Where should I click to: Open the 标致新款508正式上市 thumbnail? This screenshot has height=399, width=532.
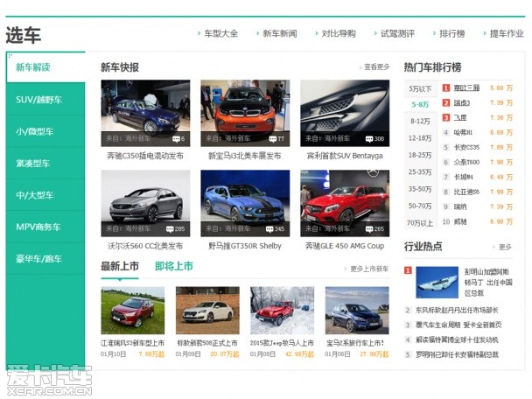(x=207, y=311)
